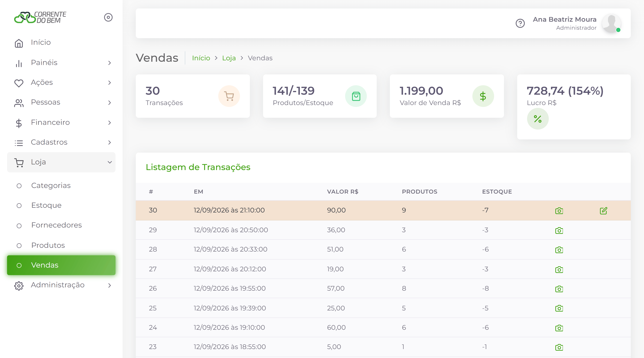Expand the Ações menu chevron
This screenshot has height=358, width=644.
pyautogui.click(x=110, y=83)
